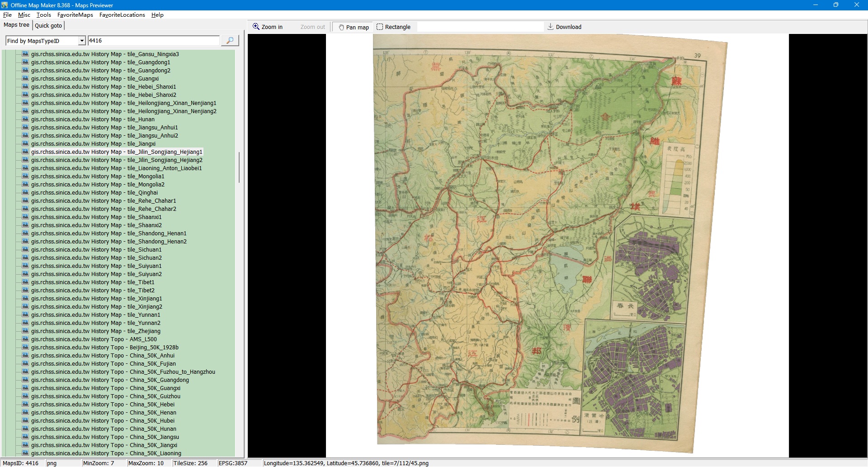Click the map icon beside AMS_L500
868x467 pixels.
25,339
